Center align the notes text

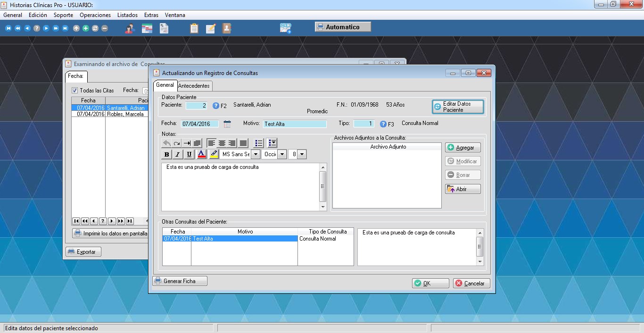pos(222,143)
